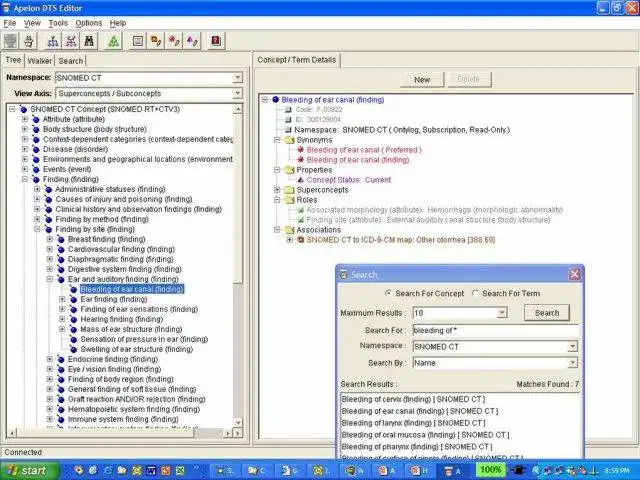Select Sensation of pressure in ear item
Viewport: 640px width, 480px height.
144,339
